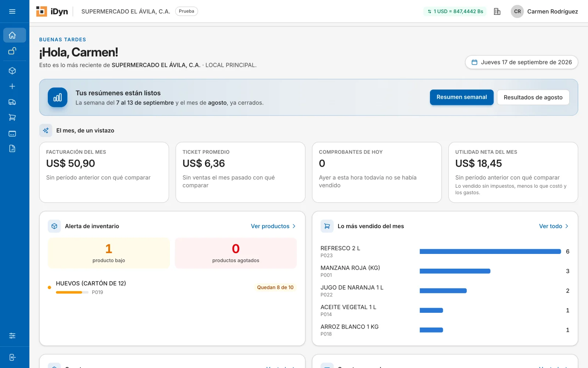Screen dimensions: 588x368
Task: Click ACEITE VEGETAL 1 L item
Action: 348,307
